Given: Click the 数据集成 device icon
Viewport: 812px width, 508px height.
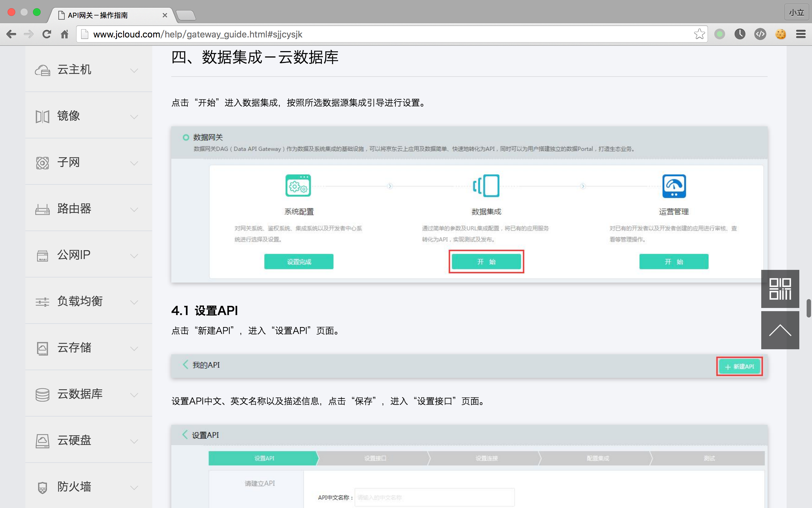Looking at the screenshot, I should point(486,185).
